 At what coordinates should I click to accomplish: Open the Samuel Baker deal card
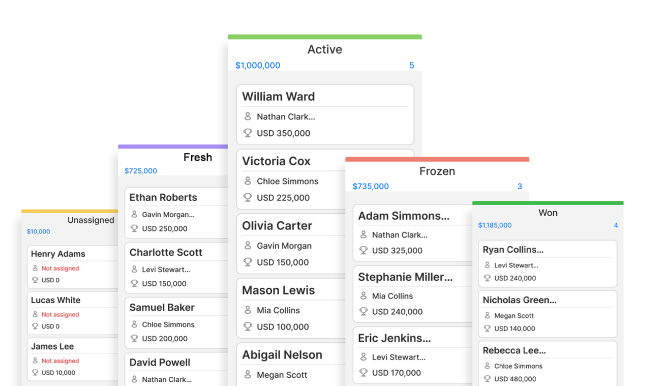(176, 323)
